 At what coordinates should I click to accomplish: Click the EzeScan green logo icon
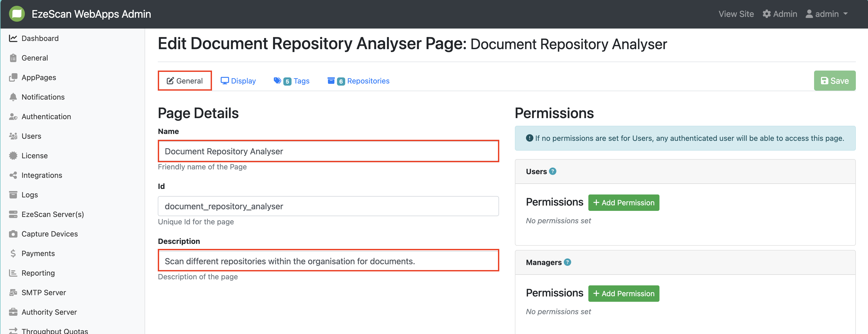(17, 14)
